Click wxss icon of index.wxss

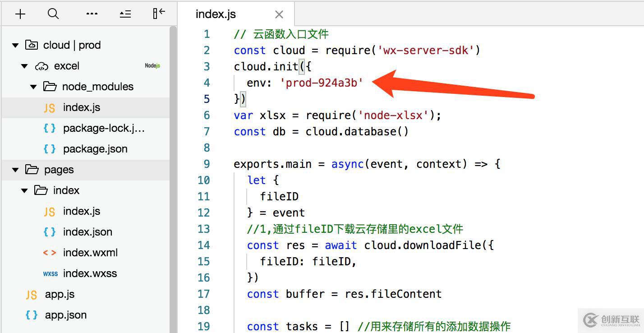tap(51, 274)
